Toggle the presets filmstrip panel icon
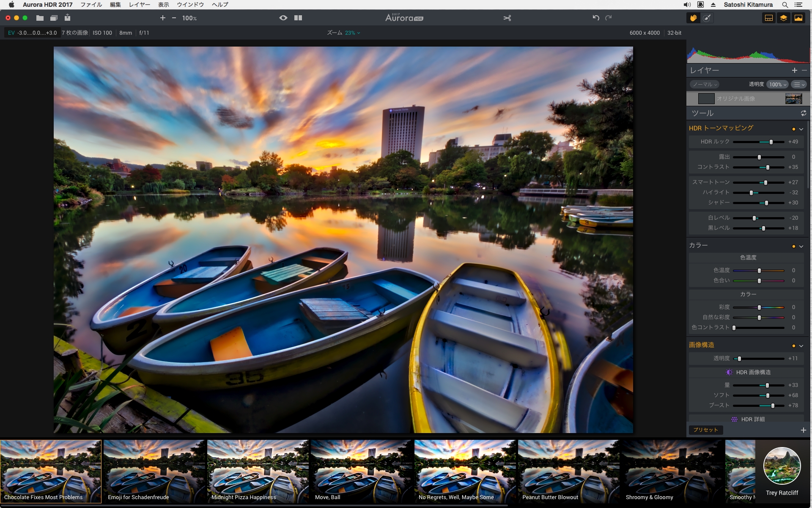 (769, 18)
